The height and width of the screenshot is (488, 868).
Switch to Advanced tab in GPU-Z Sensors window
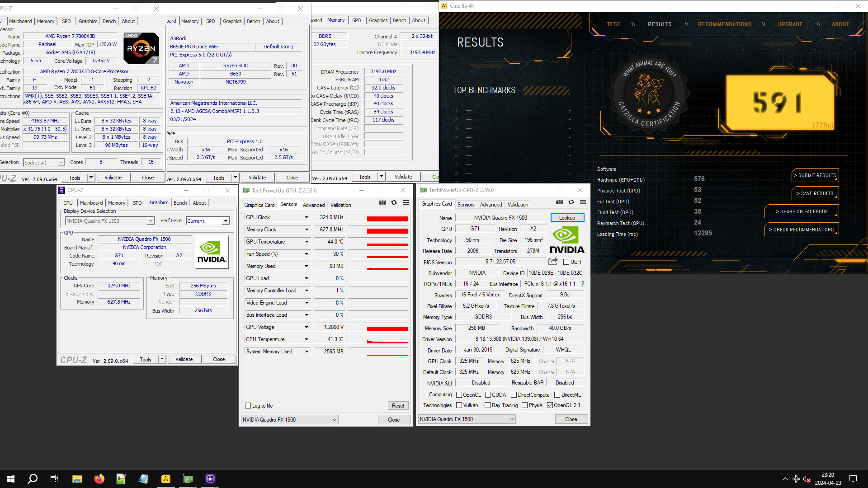click(x=314, y=205)
